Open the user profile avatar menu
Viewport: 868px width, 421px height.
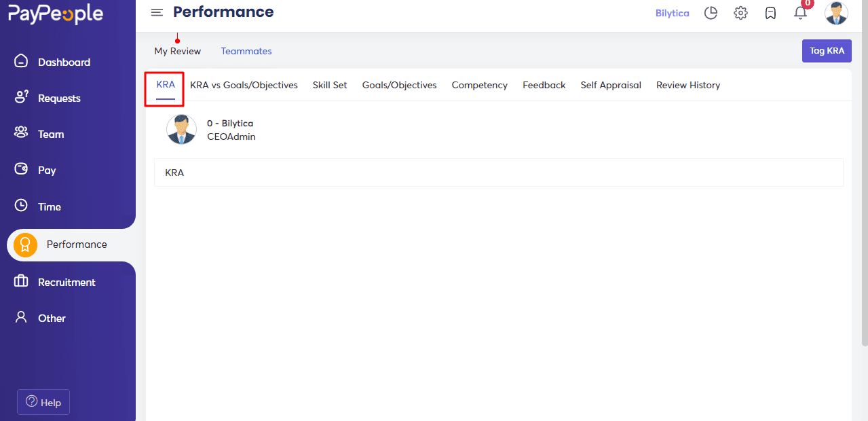tap(836, 13)
